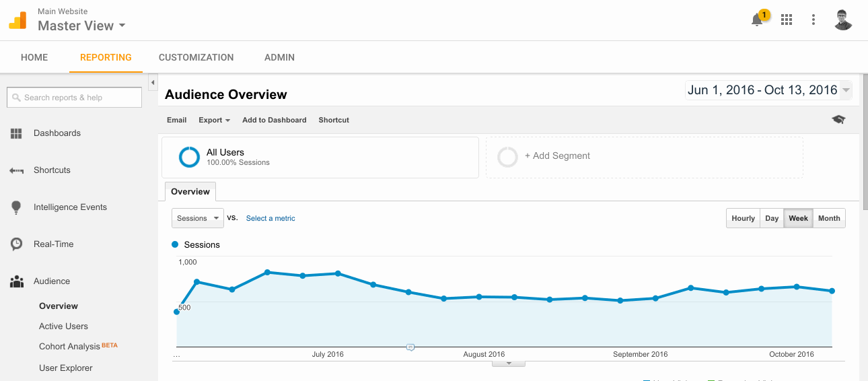868x381 pixels.
Task: Click the last data point in October
Action: (832, 291)
